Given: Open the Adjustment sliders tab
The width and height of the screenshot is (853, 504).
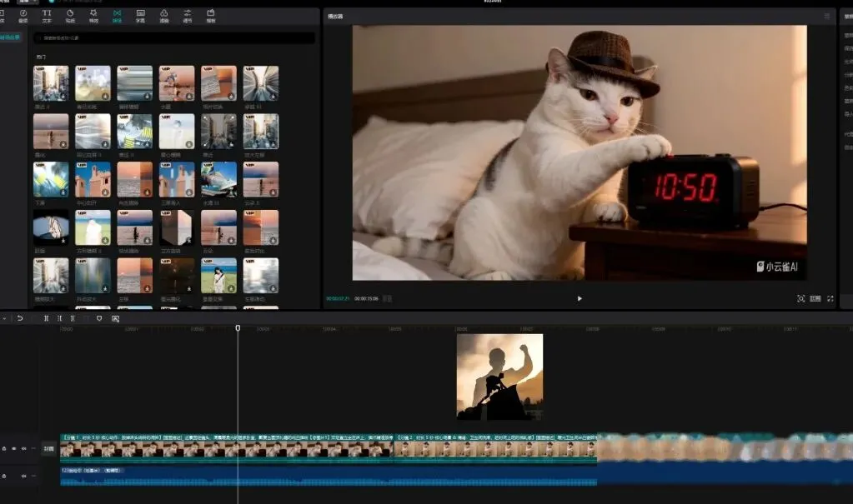Looking at the screenshot, I should point(188,15).
